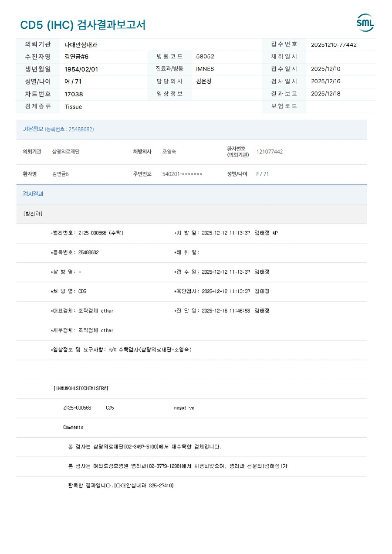Click the clinic name '다대안심내과' in header table

click(81, 44)
